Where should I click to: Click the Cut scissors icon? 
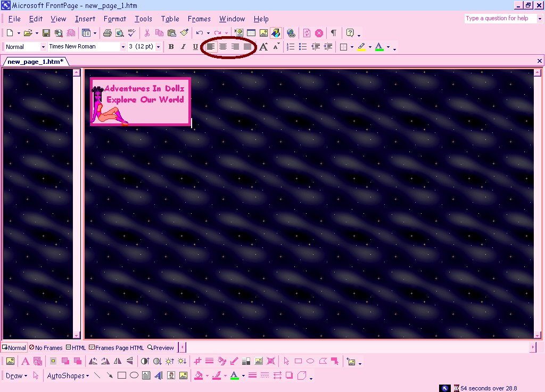(147, 33)
